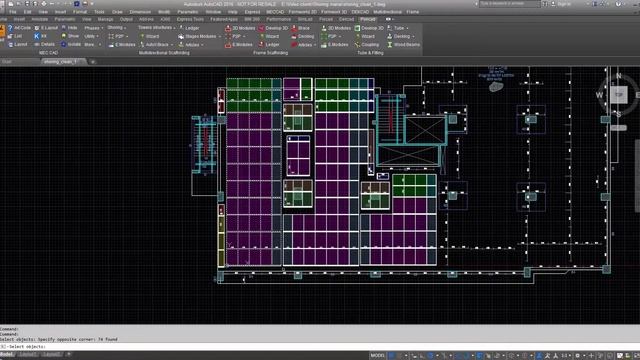Switch to the Annotate ribbon tab
Image resolution: width=640 pixels, height=360 pixels.
click(40, 19)
